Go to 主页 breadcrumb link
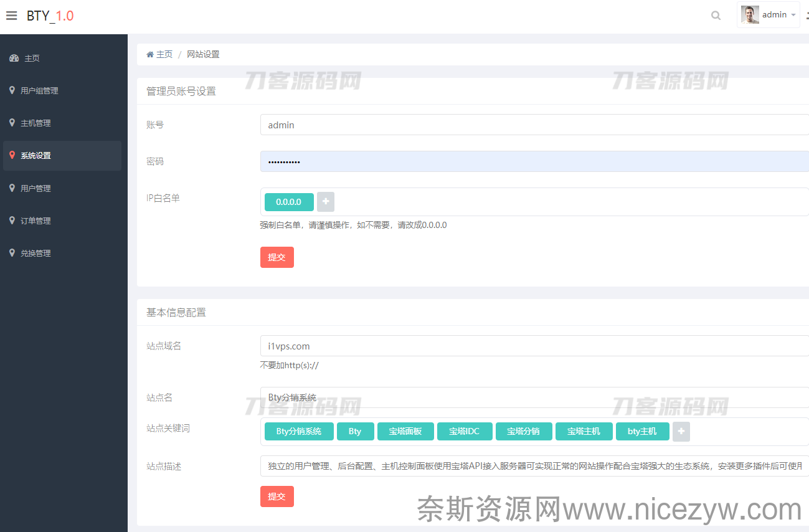The height and width of the screenshot is (532, 809). [164, 54]
